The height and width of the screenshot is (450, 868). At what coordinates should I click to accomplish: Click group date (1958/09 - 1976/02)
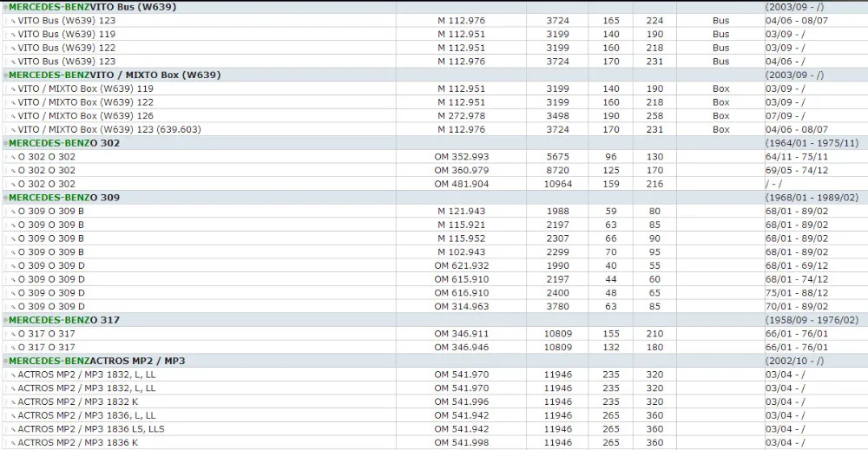(x=812, y=320)
